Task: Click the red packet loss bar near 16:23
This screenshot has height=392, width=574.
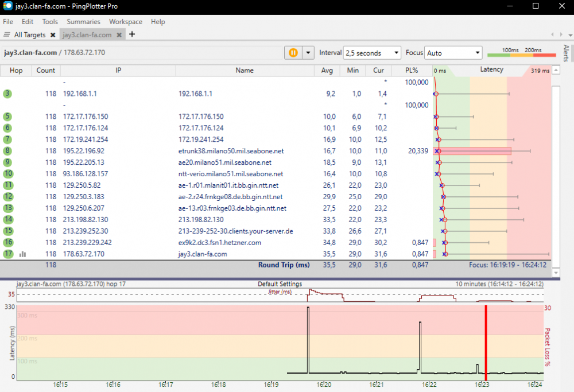Action: pos(486,343)
